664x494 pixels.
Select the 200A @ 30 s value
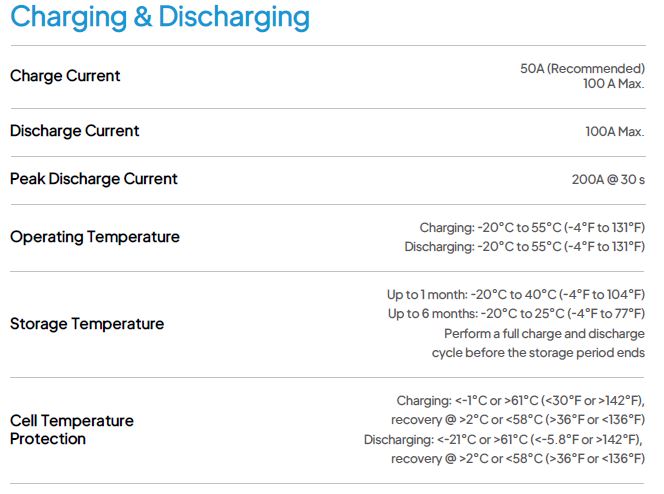pos(608,180)
